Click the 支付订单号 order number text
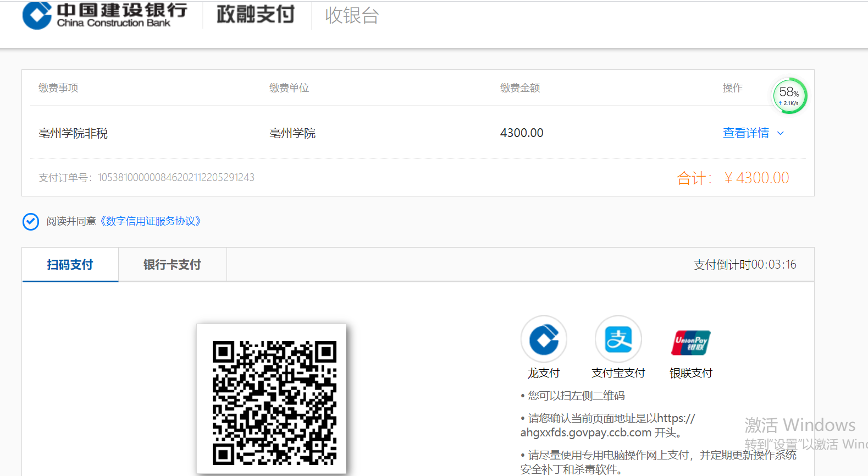The image size is (868, 476). coord(146,177)
